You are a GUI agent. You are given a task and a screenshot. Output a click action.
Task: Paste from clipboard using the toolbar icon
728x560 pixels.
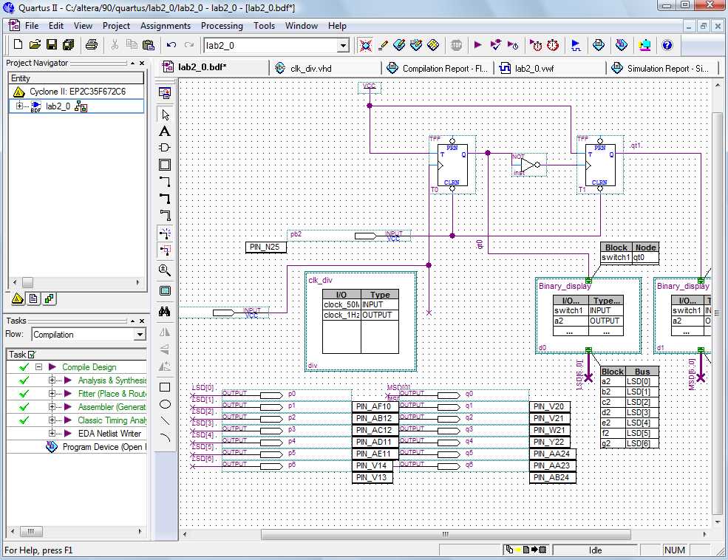click(148, 44)
